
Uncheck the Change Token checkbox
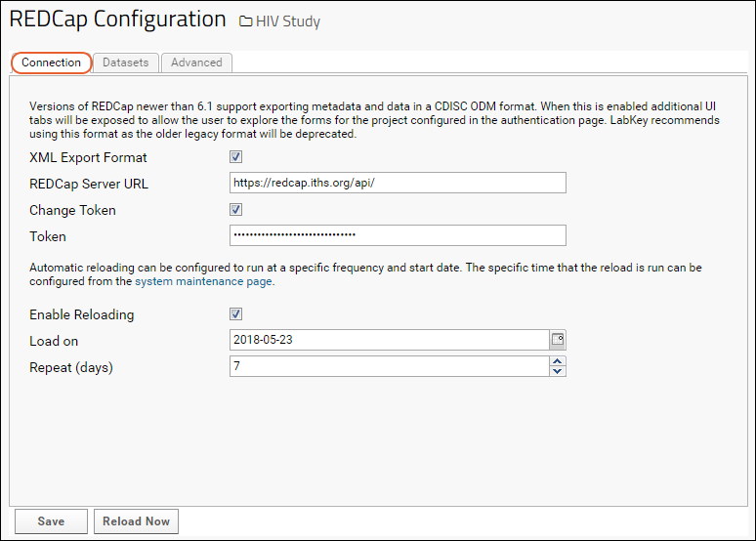235,209
